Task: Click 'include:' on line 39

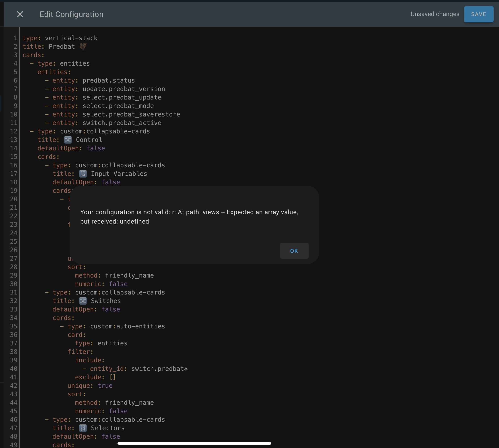Action: pos(90,360)
